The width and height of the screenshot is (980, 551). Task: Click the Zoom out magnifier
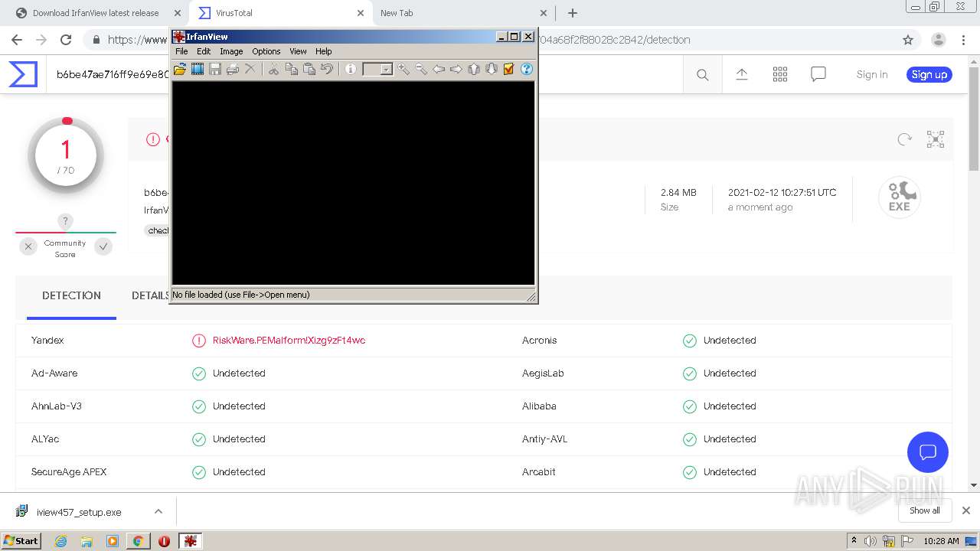point(421,69)
